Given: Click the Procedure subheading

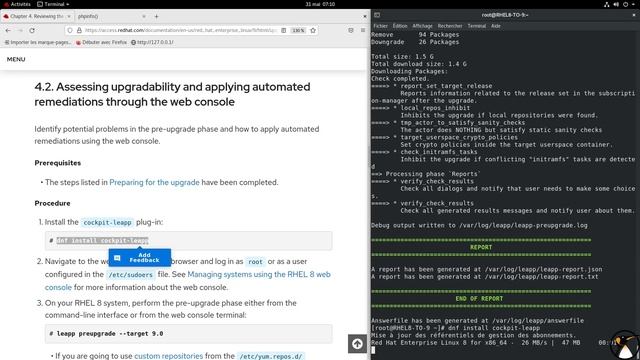Looking at the screenshot, I should pos(52,203).
